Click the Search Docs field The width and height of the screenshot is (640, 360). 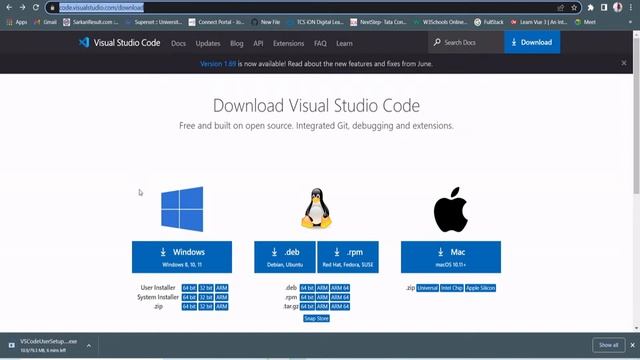point(466,42)
